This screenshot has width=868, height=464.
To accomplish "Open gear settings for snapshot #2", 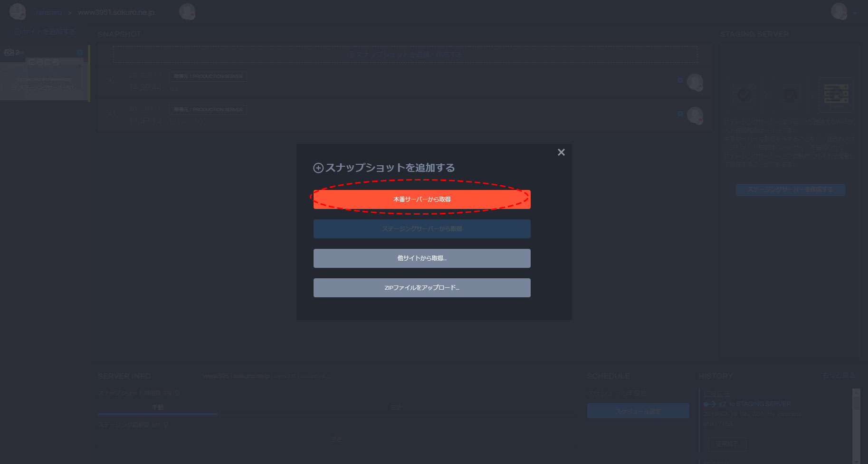I will point(680,80).
